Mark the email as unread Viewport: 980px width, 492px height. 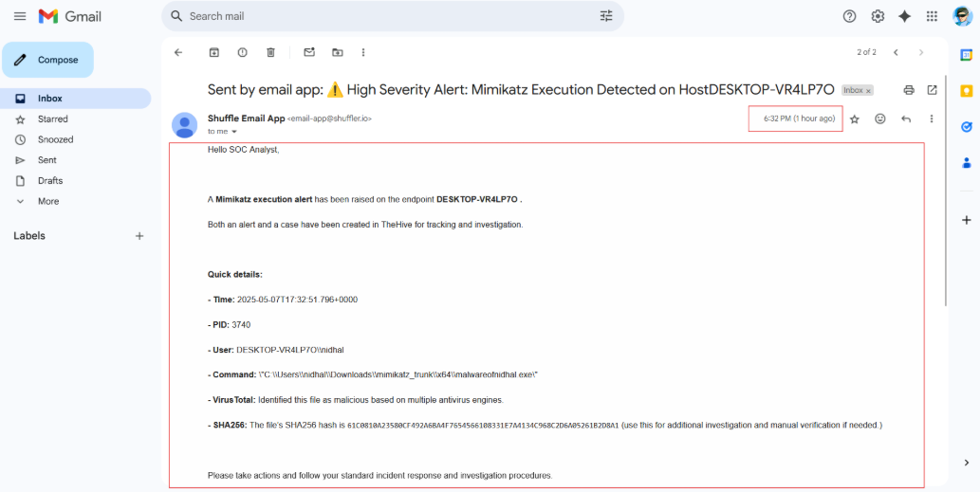coord(309,52)
